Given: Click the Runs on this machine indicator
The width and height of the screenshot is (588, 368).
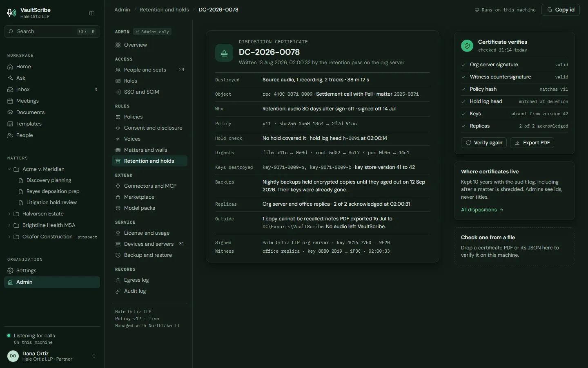Looking at the screenshot, I should (x=505, y=10).
